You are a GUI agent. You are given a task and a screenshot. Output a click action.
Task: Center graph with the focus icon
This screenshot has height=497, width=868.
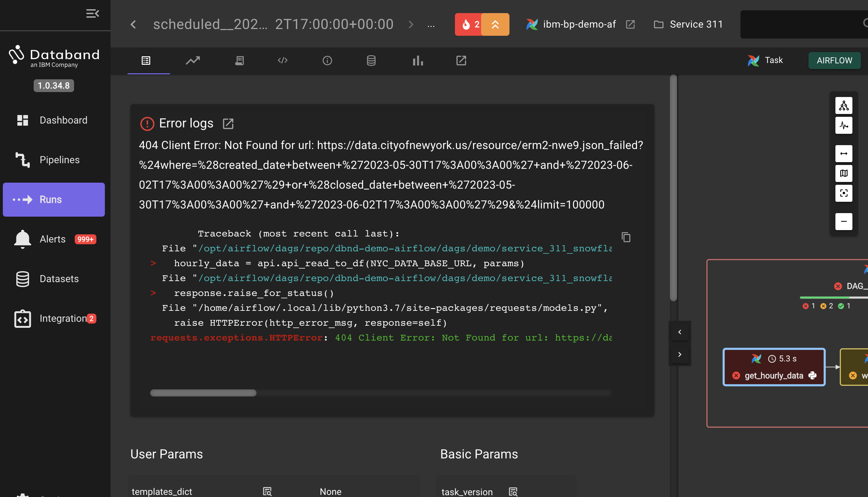pos(844,193)
